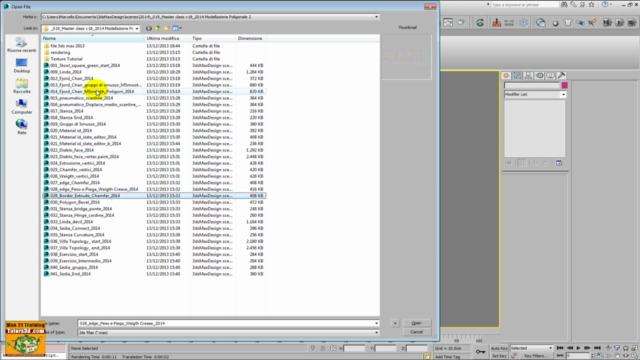Select the rendering folder

coord(60,52)
